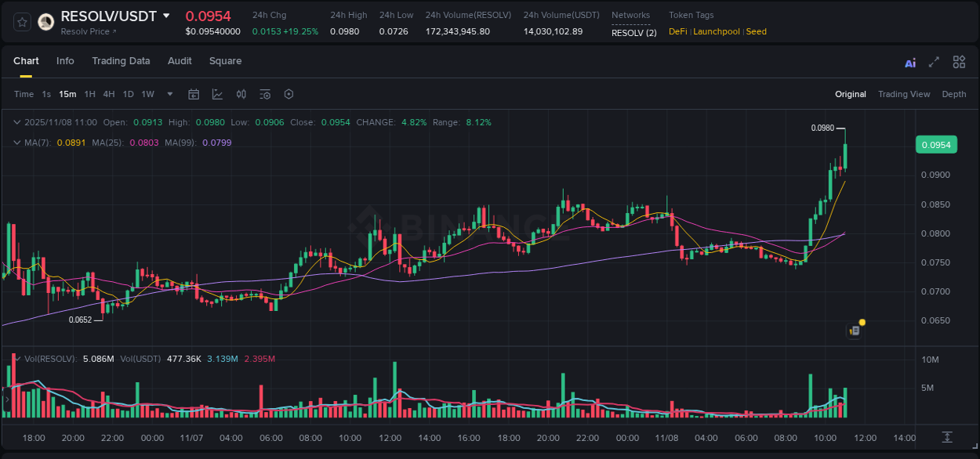Open the RESOLV (2) networks dropdown
This screenshot has height=459, width=980.
click(x=633, y=33)
